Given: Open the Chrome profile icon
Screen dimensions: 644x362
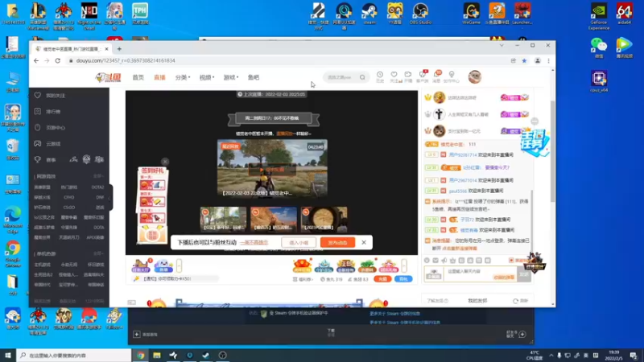Looking at the screenshot, I should pyautogui.click(x=537, y=61).
